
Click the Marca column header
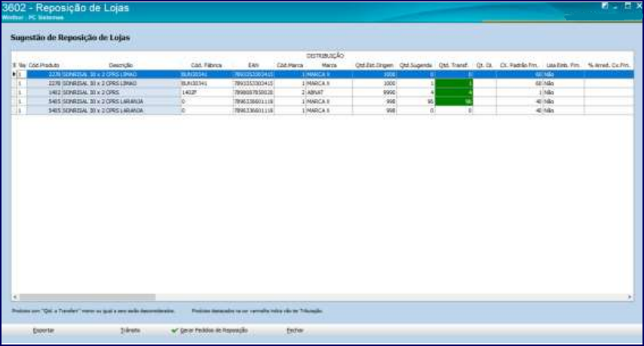pos(329,66)
